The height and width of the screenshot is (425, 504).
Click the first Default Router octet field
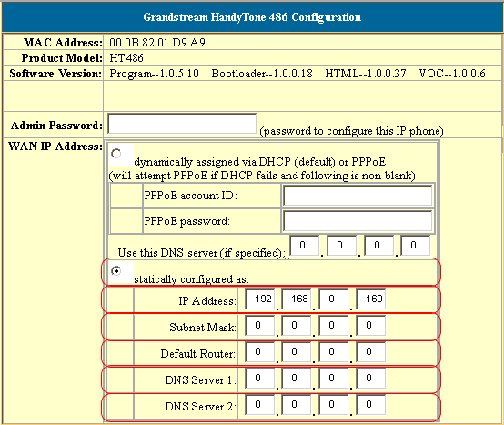pos(259,351)
